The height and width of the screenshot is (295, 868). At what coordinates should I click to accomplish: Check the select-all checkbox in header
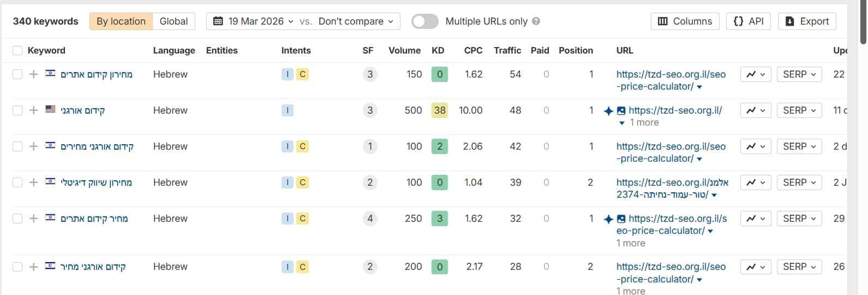(x=17, y=50)
